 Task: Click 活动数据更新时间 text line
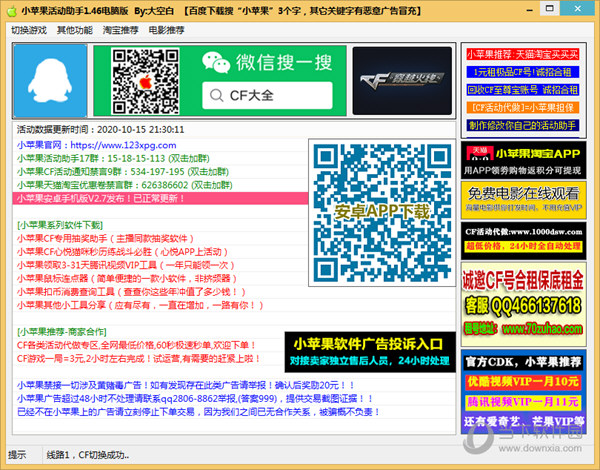click(100, 130)
